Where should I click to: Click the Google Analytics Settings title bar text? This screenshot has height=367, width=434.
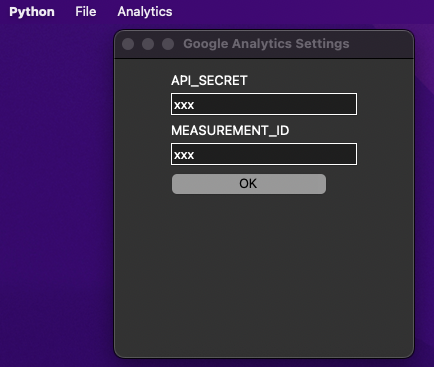tap(266, 44)
